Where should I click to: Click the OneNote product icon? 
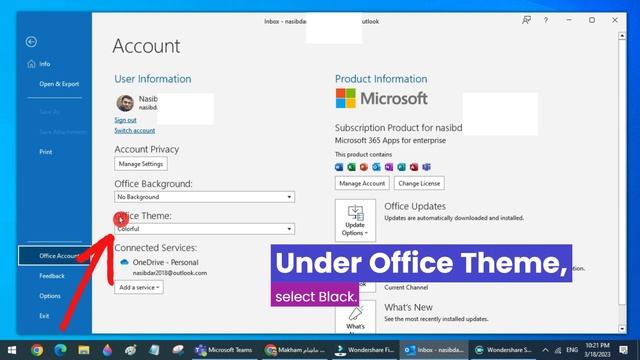point(389,167)
